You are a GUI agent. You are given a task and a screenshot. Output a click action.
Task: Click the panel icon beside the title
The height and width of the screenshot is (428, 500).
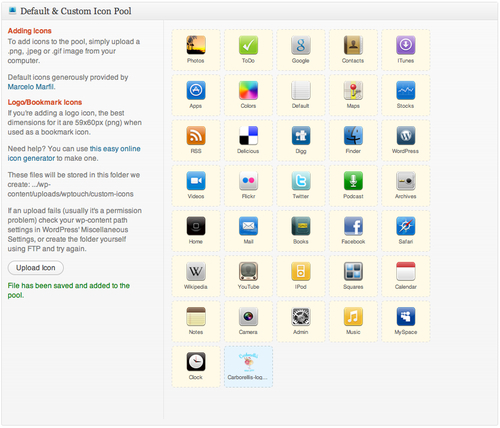pos(13,11)
